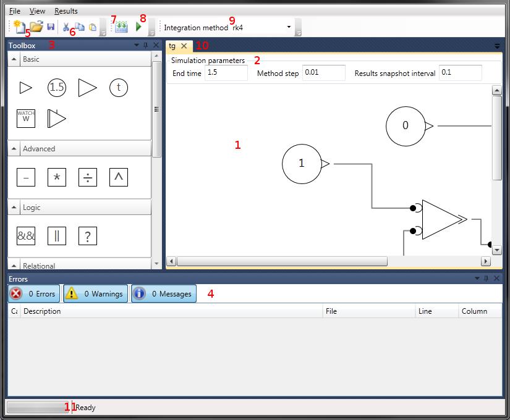Click the compile model toolbar icon
This screenshot has width=510, height=420.
pos(121,27)
